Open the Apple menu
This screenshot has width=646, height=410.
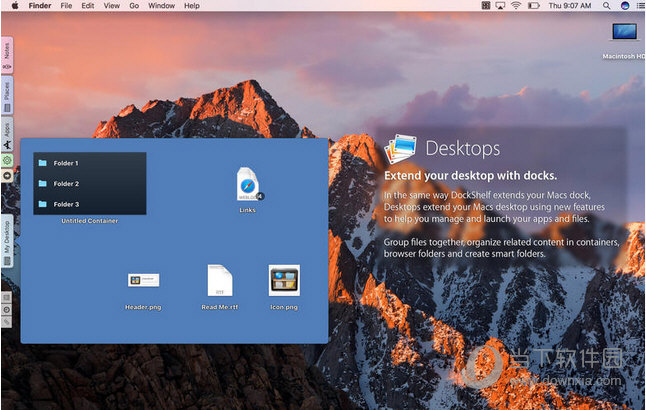(15, 6)
